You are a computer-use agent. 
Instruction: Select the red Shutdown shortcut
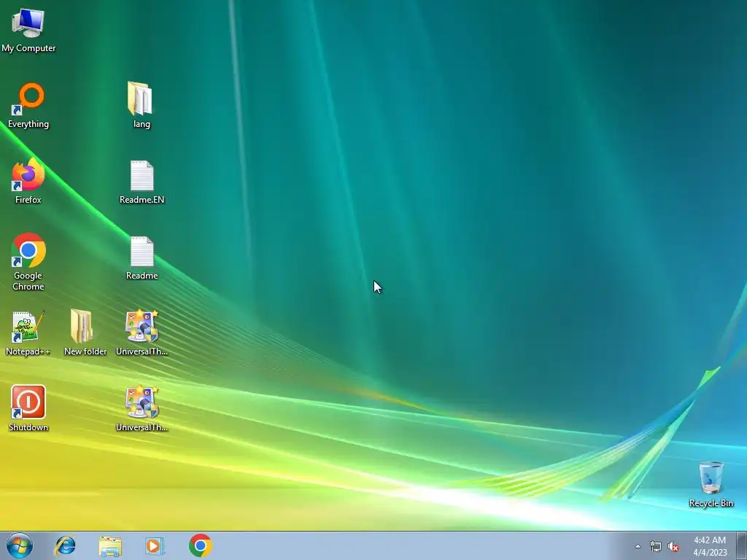coord(28,408)
